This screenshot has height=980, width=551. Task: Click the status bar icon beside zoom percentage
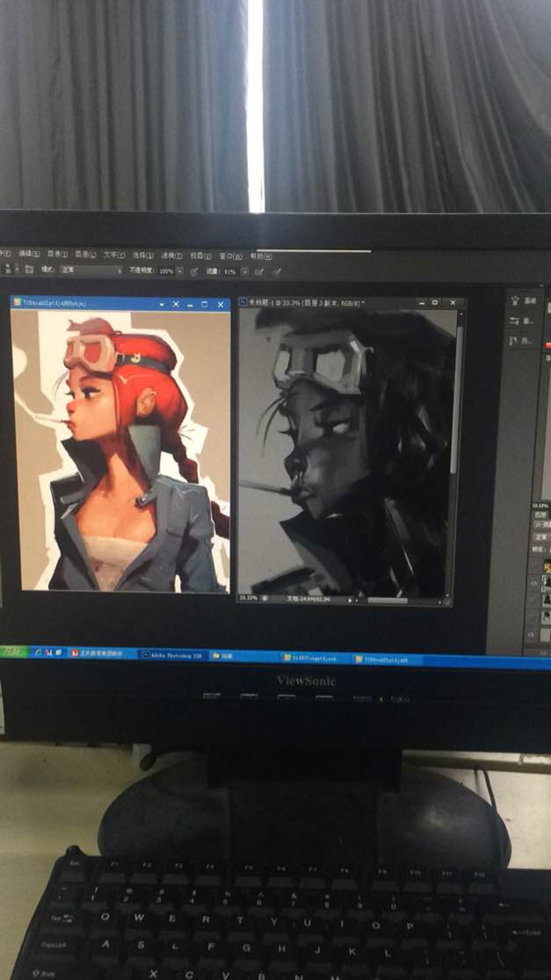click(x=265, y=598)
